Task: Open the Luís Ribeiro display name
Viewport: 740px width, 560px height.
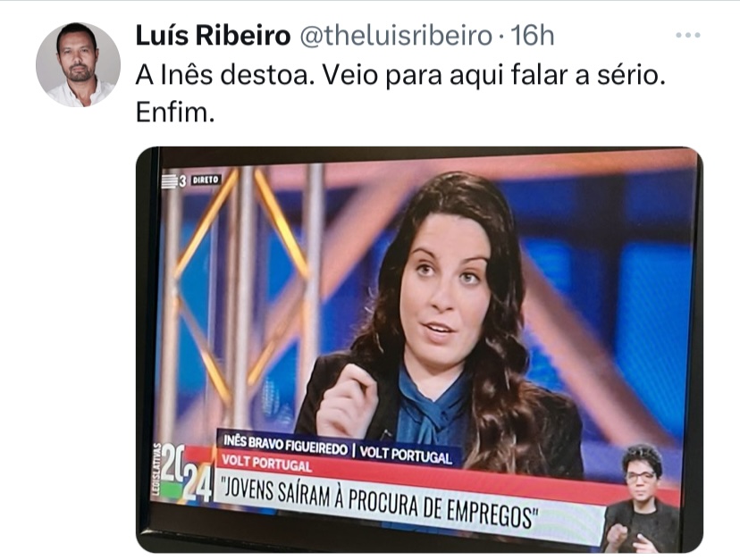Action: (213, 36)
